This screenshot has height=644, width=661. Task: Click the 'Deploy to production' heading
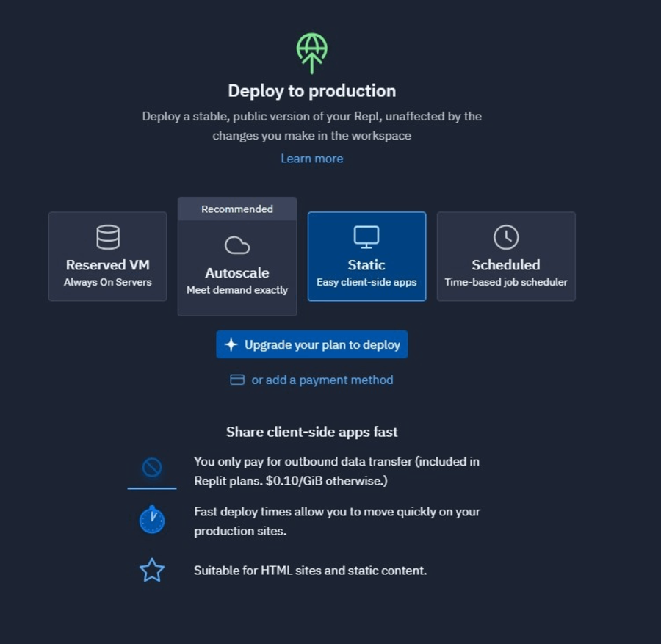pyautogui.click(x=312, y=91)
